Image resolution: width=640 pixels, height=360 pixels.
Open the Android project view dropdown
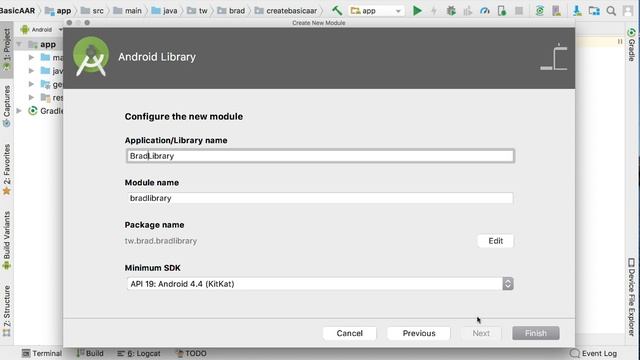[41, 29]
